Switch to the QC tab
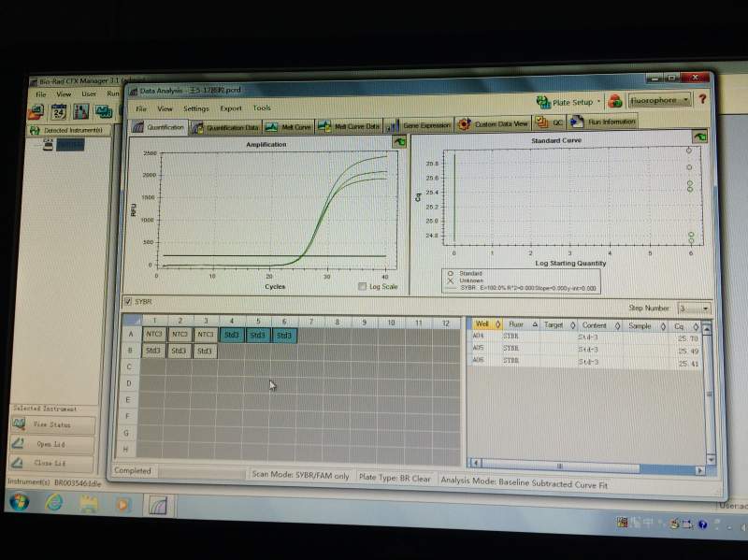Image resolution: width=748 pixels, height=560 pixels. (x=549, y=122)
